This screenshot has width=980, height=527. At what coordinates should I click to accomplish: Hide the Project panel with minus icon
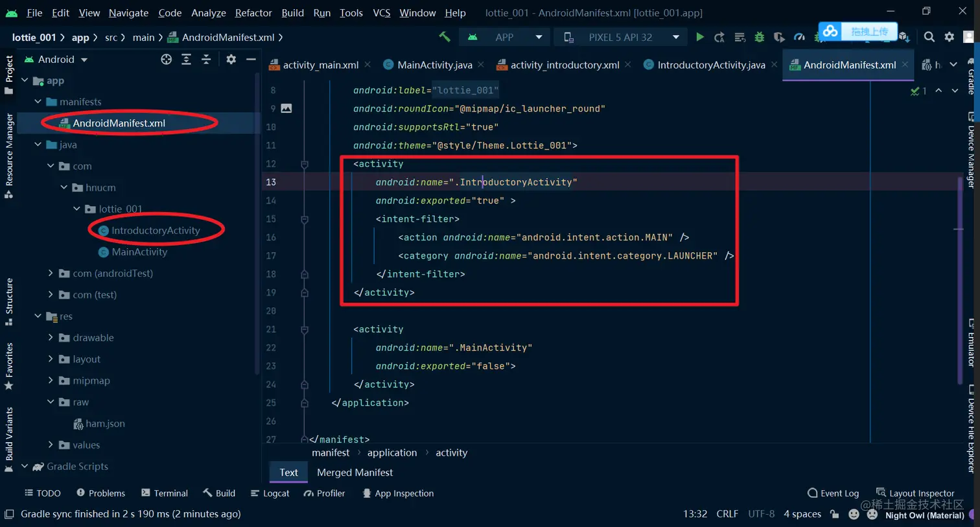tap(251, 59)
